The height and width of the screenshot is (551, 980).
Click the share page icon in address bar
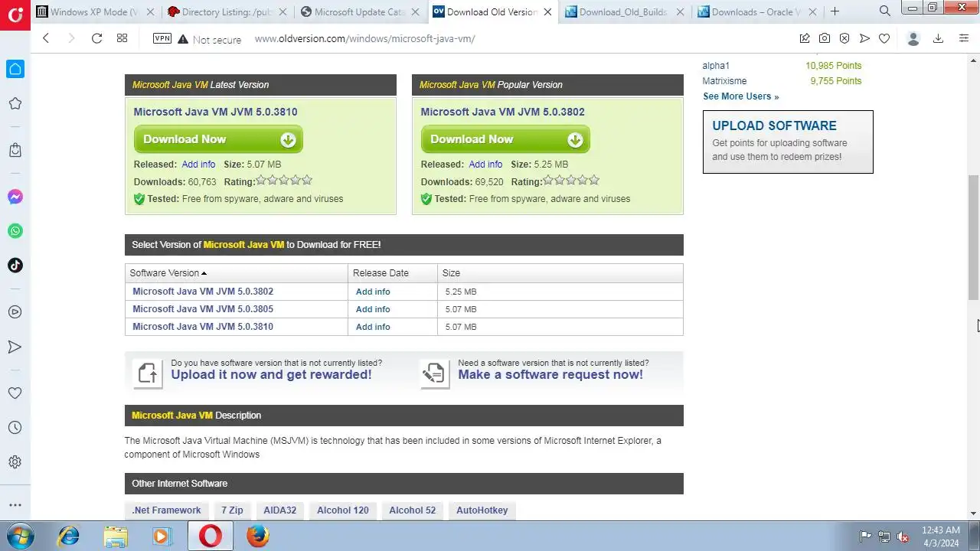click(x=805, y=38)
